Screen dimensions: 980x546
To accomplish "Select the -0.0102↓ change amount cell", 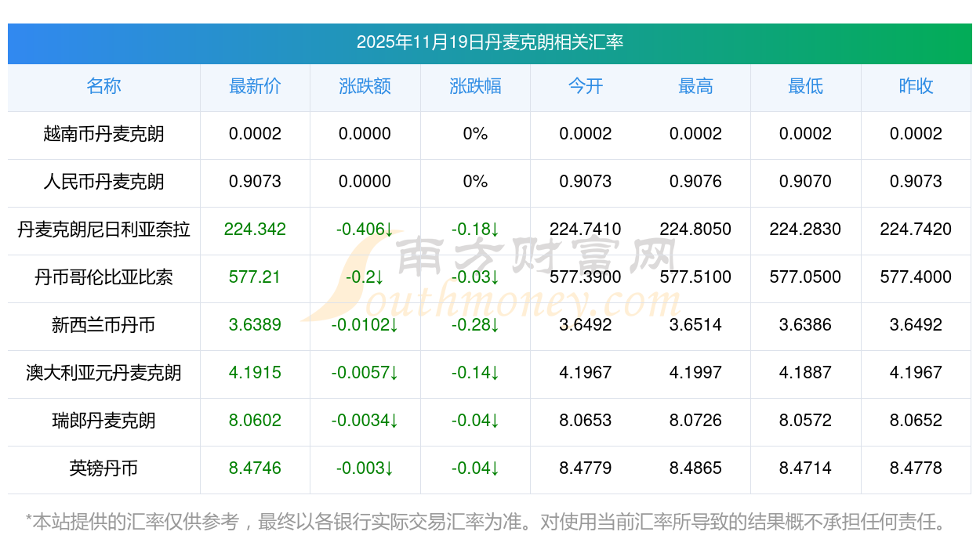I will coord(365,325).
